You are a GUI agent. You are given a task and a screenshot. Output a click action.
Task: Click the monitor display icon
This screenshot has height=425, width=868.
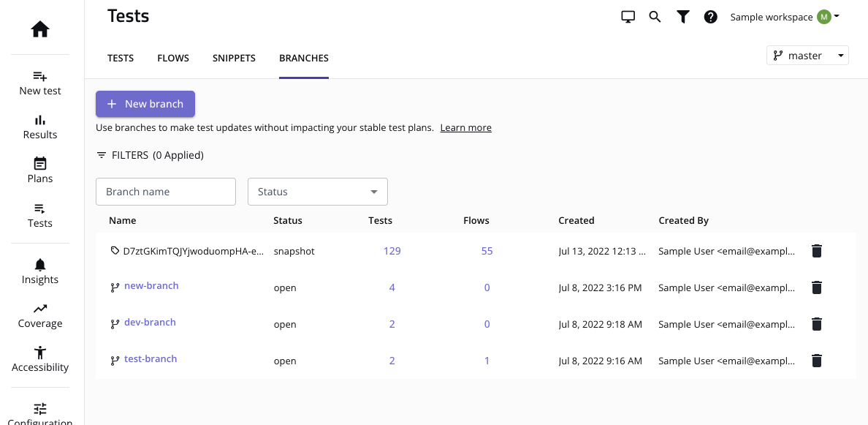click(628, 17)
